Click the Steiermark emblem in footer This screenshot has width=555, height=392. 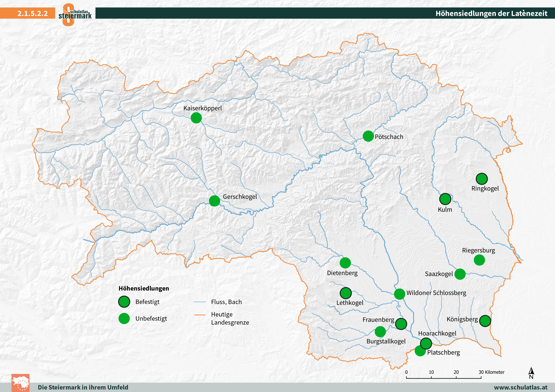click(21, 383)
